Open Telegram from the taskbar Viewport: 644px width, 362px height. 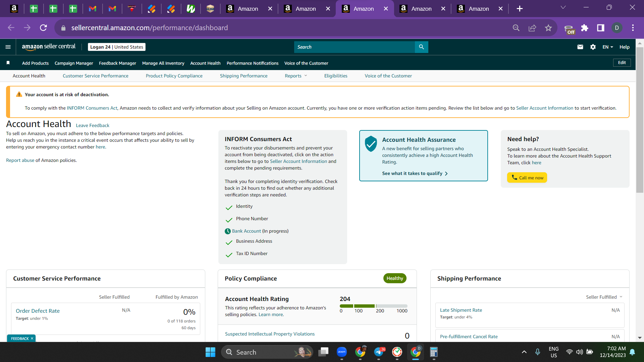(x=379, y=352)
